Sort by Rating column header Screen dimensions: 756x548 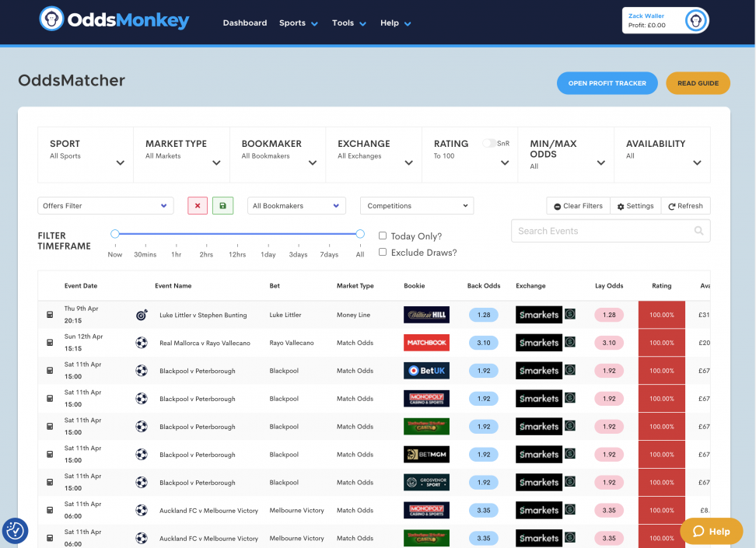[661, 285]
